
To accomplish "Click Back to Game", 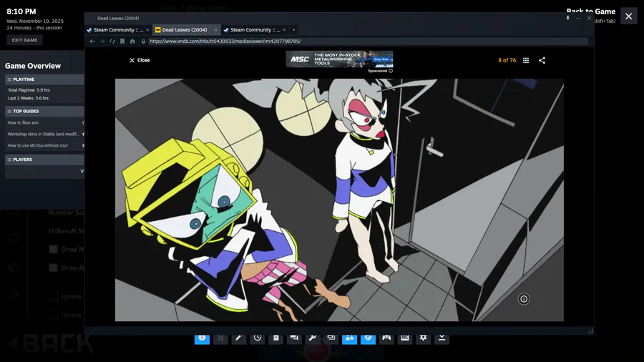I will tap(590, 11).
